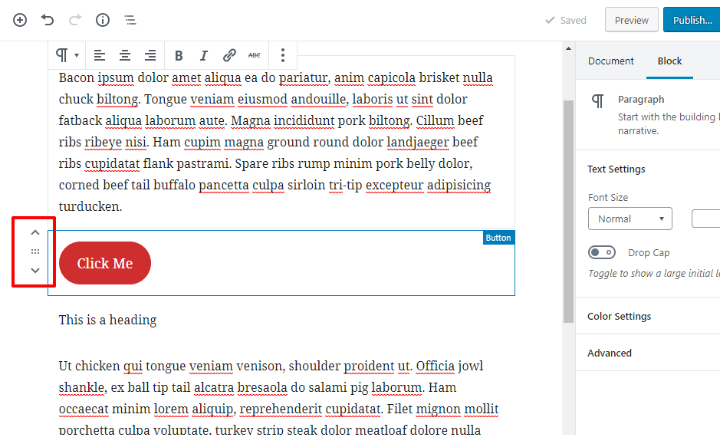720x435 pixels.
Task: Move the Button block up
Action: point(35,233)
